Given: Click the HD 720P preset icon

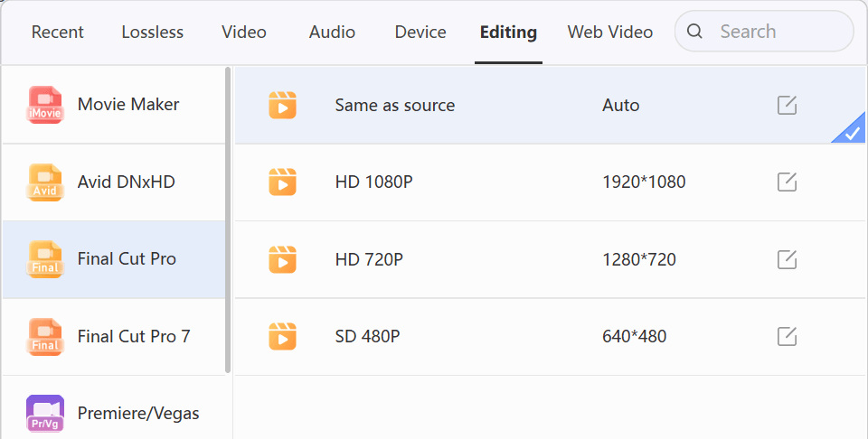Looking at the screenshot, I should point(282,259).
